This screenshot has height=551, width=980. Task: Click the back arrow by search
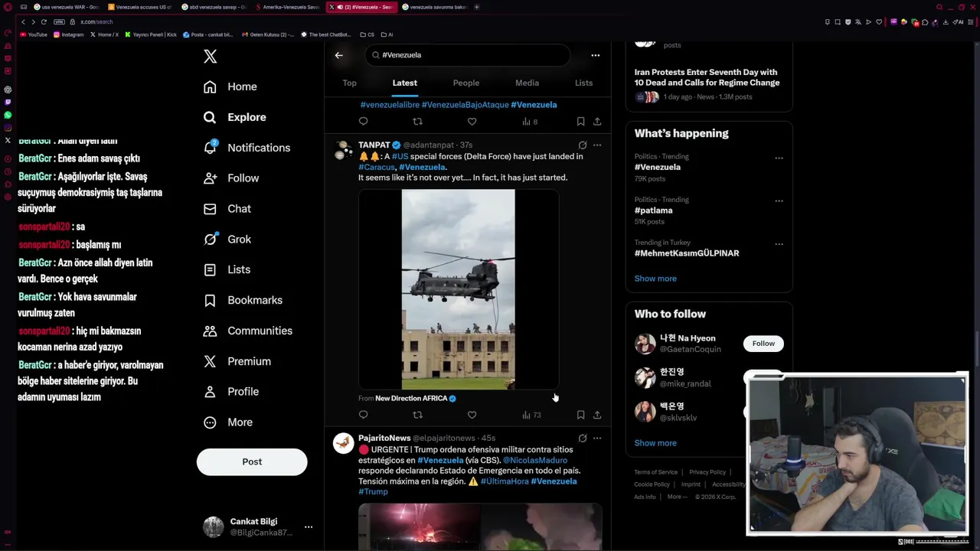pos(338,55)
